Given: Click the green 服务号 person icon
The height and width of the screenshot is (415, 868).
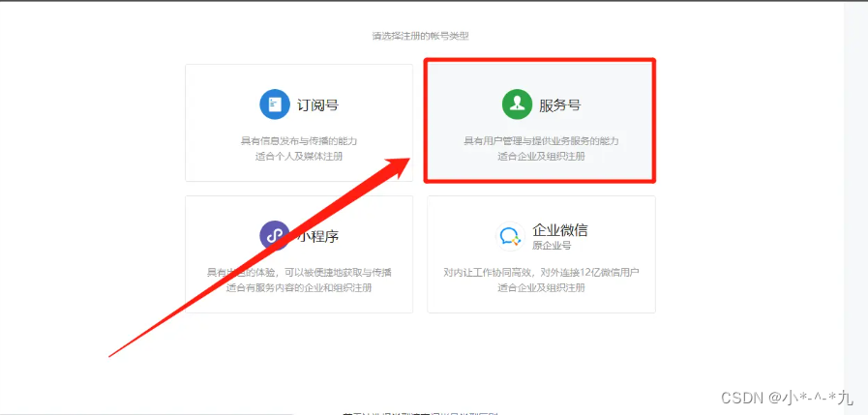Looking at the screenshot, I should point(517,104).
